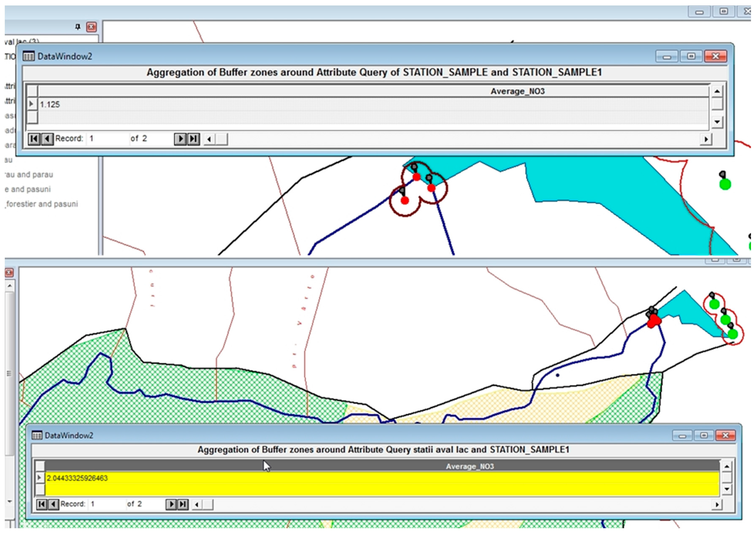Go to first record in lower DataWindow2

coord(41,504)
